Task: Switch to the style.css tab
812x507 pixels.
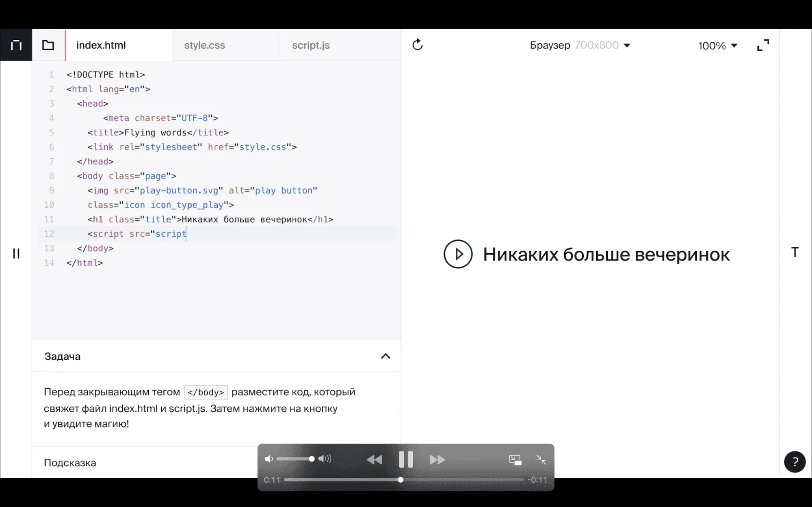Action: click(x=205, y=45)
